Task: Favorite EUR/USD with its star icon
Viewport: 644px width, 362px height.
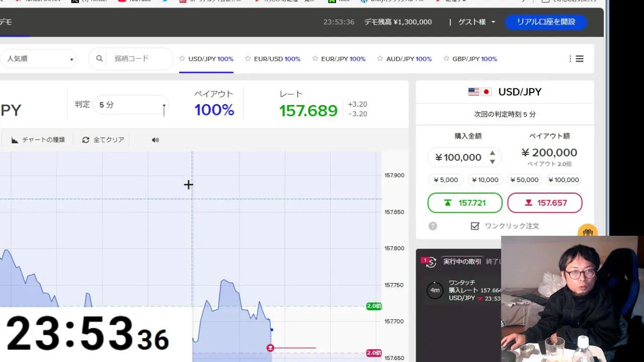Action: [248, 59]
